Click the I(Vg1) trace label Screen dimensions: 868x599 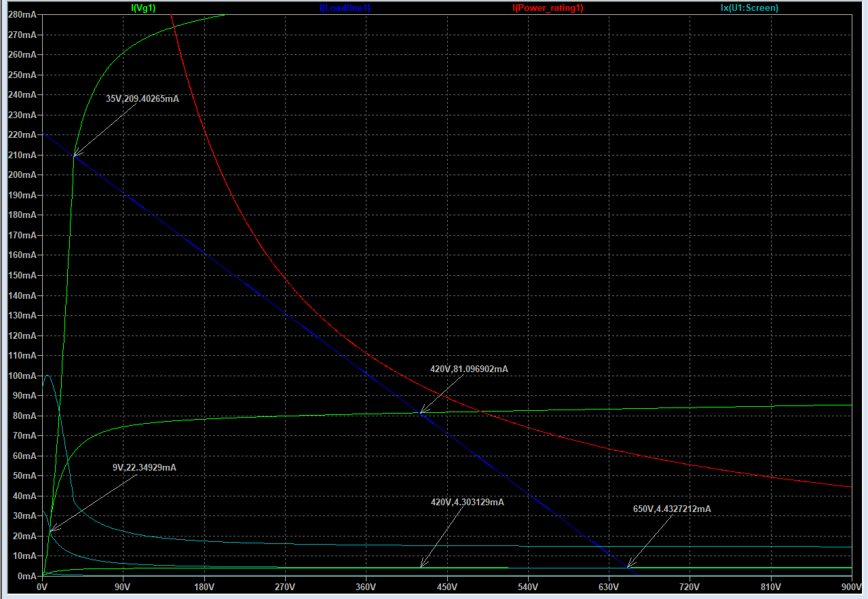tap(143, 8)
